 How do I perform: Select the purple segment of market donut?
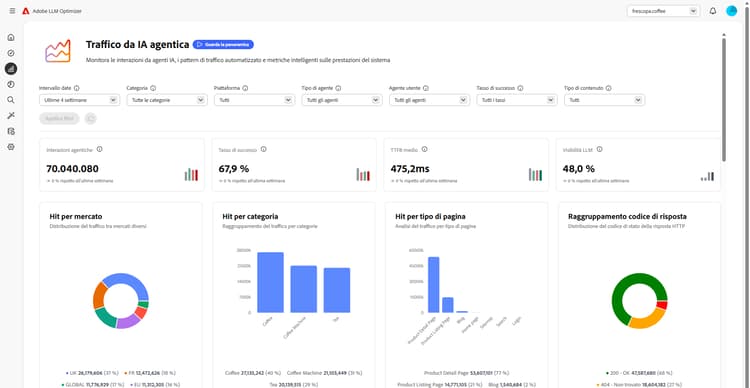click(127, 321)
